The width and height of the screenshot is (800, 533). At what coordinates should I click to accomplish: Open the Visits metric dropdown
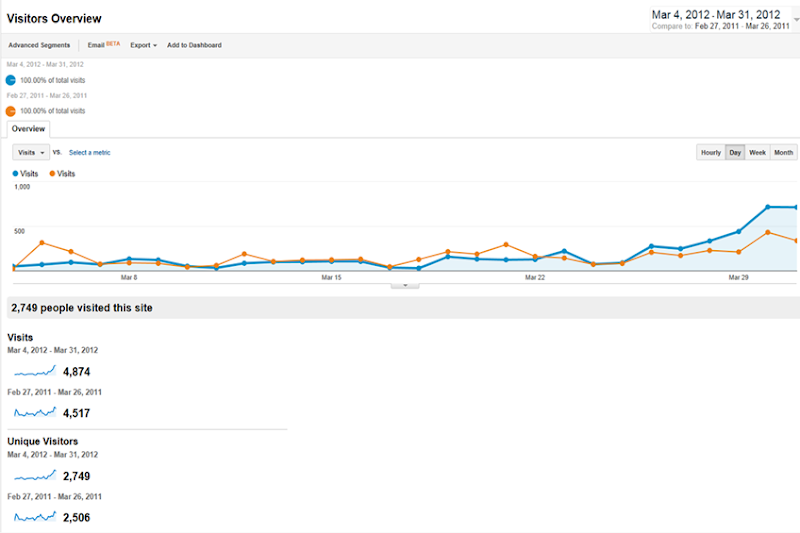[31, 152]
